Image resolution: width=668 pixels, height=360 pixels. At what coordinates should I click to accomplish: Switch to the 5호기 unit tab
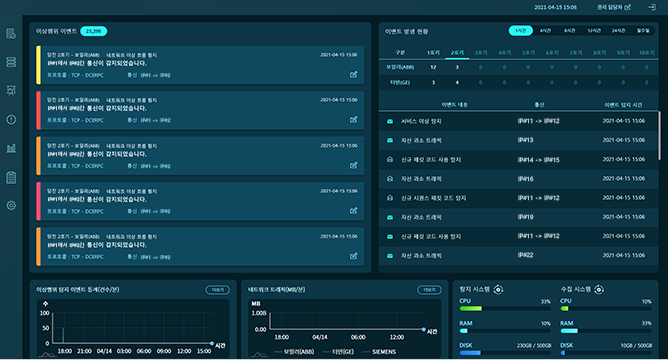[x=528, y=53]
